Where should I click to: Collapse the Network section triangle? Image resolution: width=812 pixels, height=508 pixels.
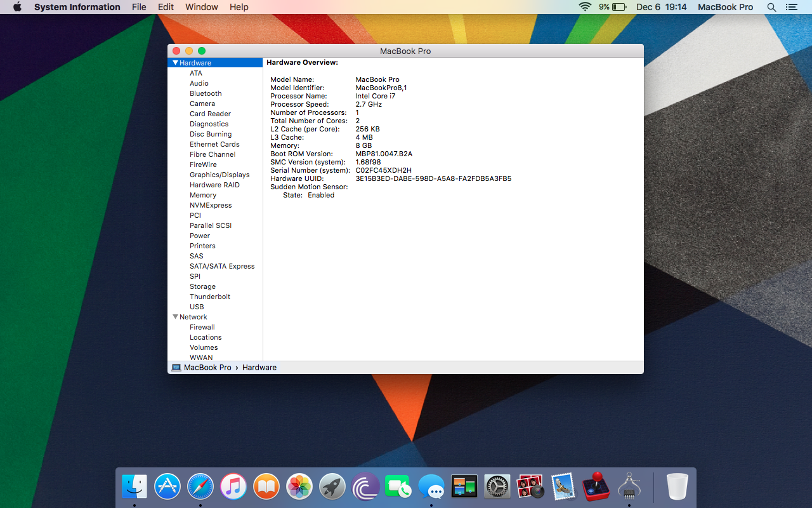pyautogui.click(x=176, y=317)
